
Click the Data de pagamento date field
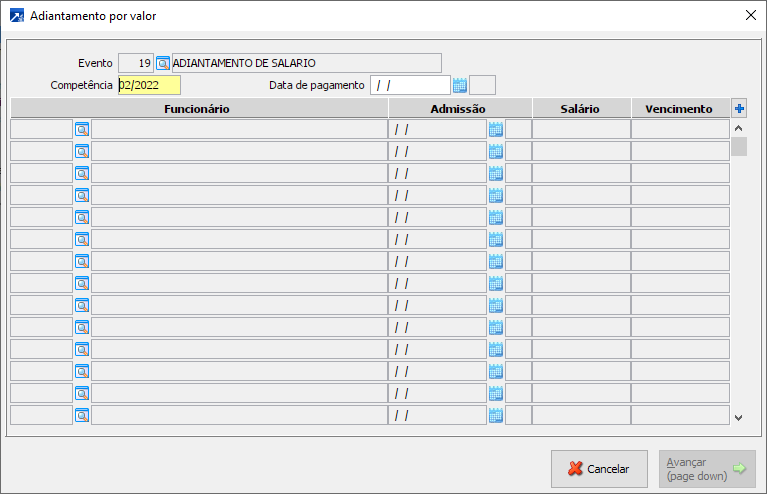click(410, 85)
